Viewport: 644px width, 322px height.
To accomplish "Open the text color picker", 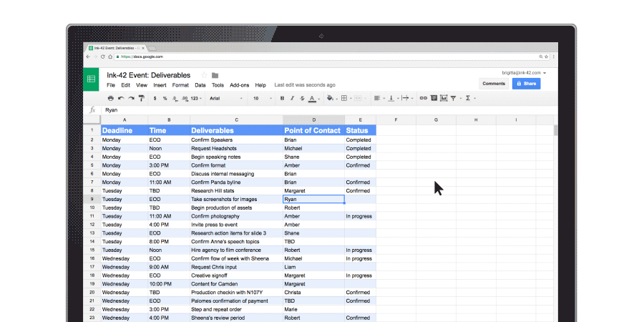I will [x=313, y=99].
